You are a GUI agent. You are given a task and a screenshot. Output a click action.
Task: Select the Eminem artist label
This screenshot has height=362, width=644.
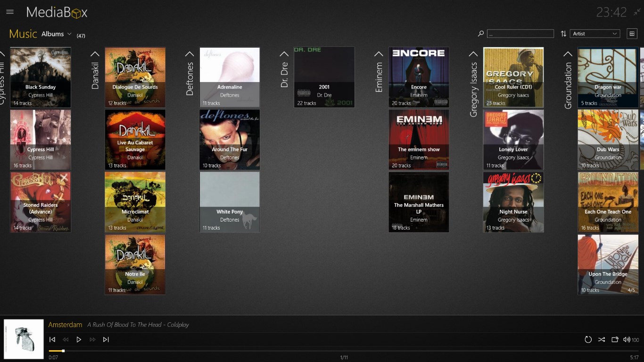click(x=379, y=77)
